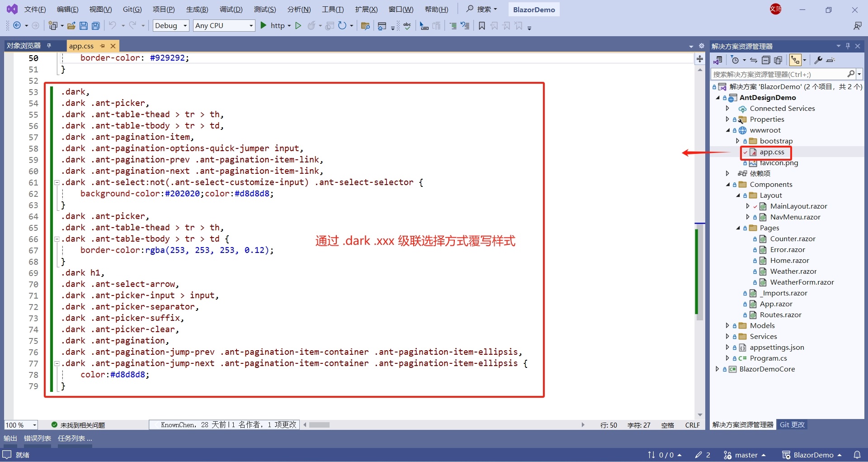
Task: Open the 错误列表 panel tab
Action: [38, 438]
